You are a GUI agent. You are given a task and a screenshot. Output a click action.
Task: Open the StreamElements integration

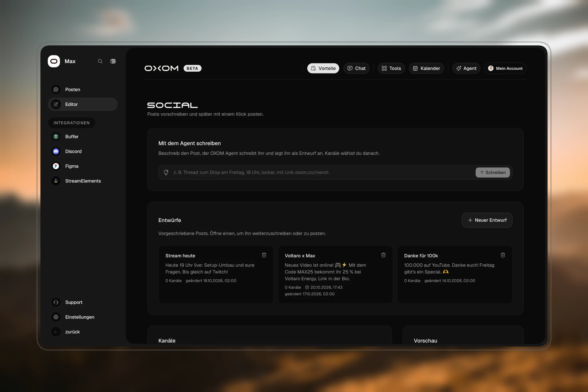click(83, 181)
